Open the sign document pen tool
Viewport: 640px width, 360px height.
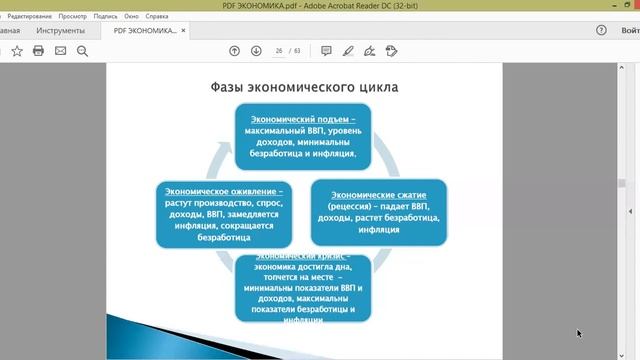point(369,51)
